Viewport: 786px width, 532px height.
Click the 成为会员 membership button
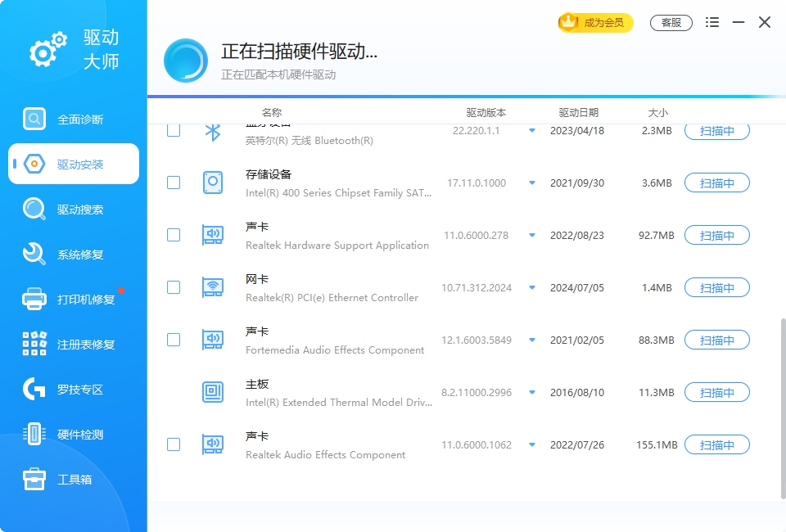[x=595, y=23]
